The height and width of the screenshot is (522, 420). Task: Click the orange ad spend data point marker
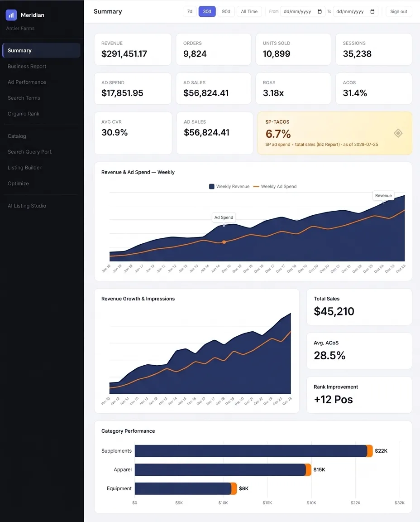224,242
